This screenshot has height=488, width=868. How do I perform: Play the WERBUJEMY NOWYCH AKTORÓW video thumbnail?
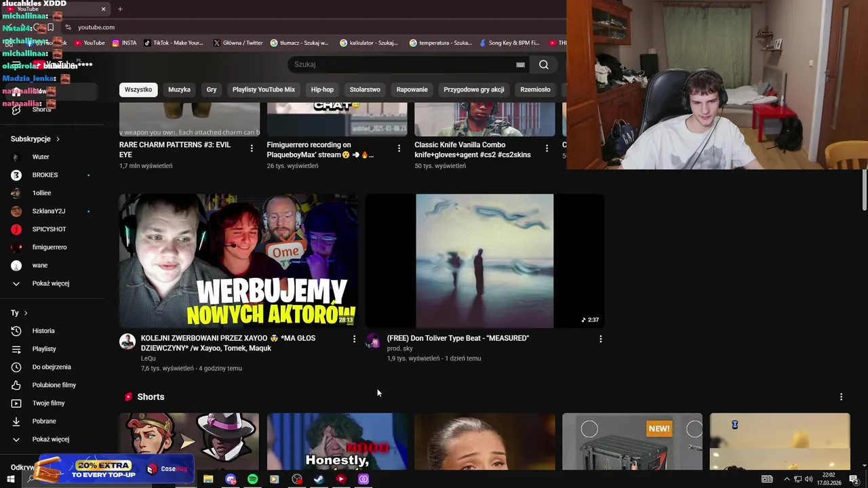239,261
